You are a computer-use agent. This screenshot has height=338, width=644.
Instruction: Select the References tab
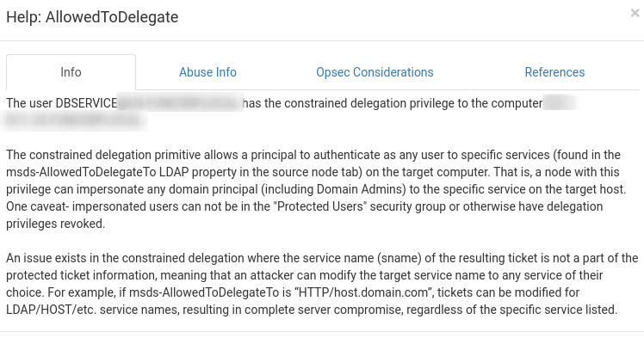coord(554,72)
